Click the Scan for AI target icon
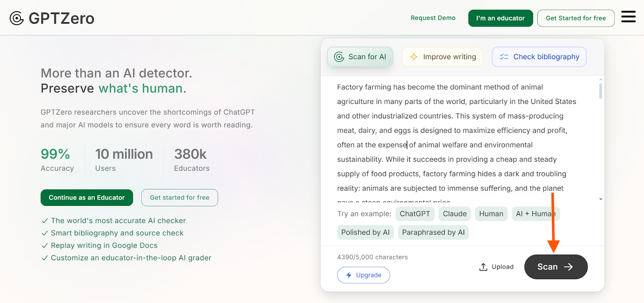Image resolution: width=644 pixels, height=303 pixels. pos(339,57)
